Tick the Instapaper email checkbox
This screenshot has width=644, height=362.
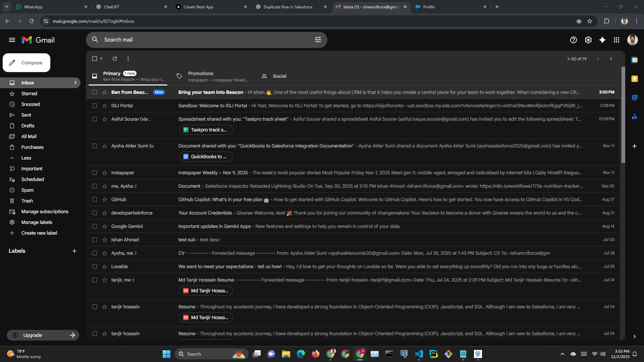[95, 173]
